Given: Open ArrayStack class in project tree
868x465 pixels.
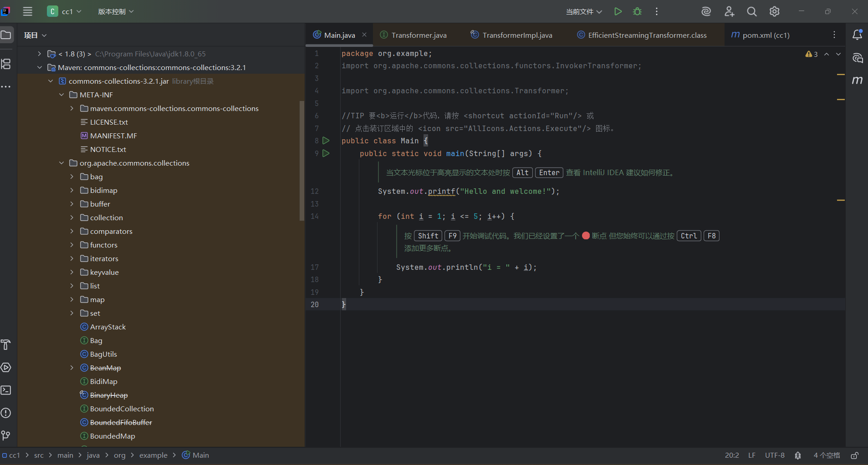Looking at the screenshot, I should (108, 327).
